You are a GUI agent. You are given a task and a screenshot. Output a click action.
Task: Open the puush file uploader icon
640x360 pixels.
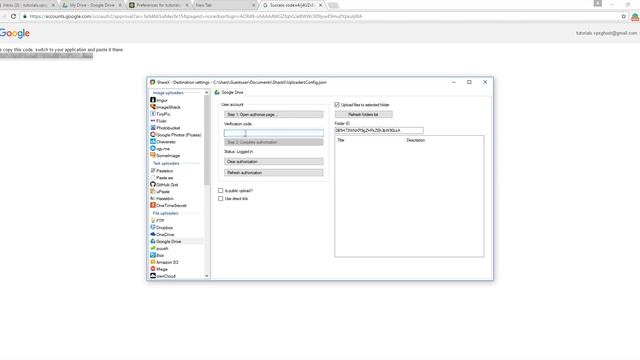pyautogui.click(x=153, y=248)
